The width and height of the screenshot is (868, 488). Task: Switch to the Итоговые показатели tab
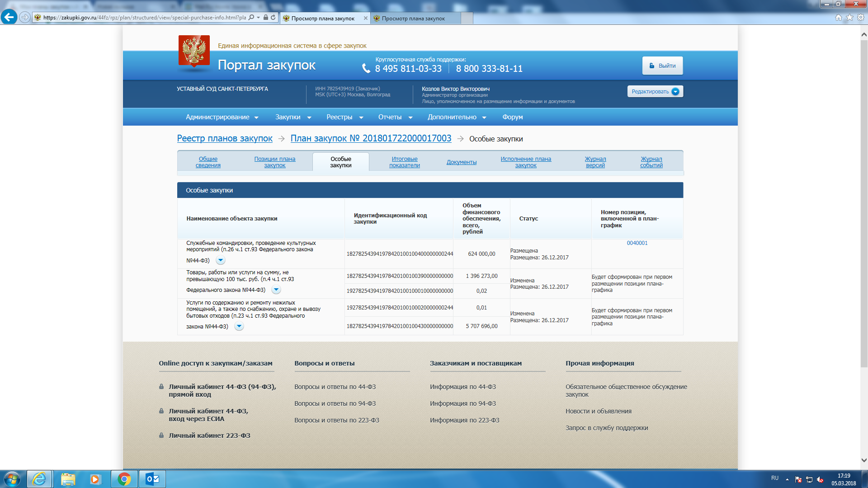point(404,162)
